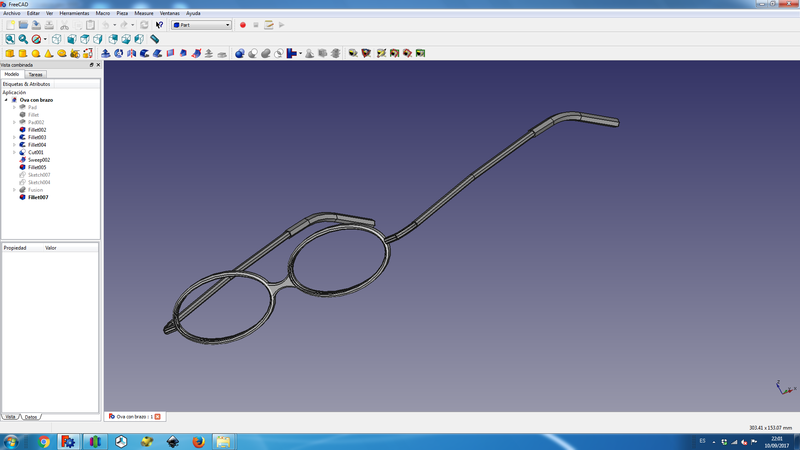Switch to the Vista property tab
Viewport: 800px width, 450px height.
pos(10,417)
